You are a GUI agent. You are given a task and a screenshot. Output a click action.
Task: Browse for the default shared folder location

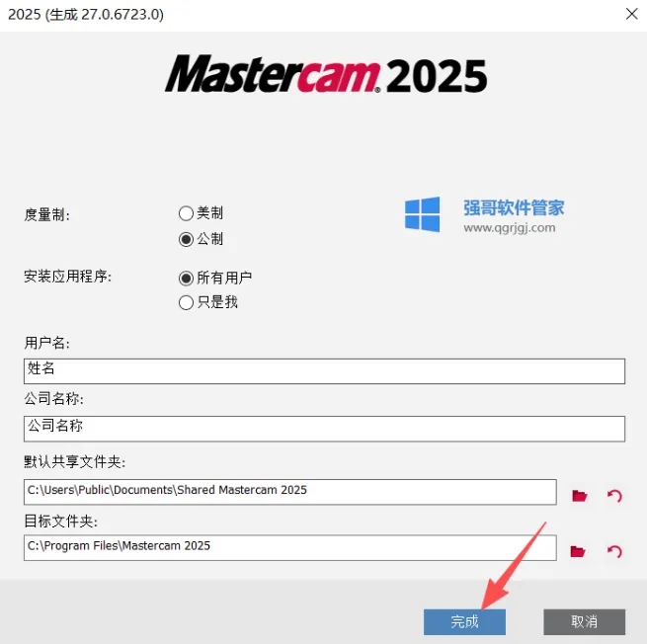coord(579,496)
